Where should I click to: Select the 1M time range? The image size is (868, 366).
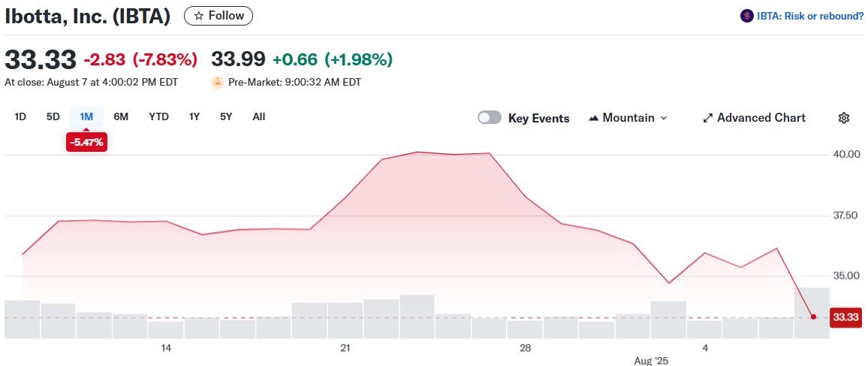point(86,116)
